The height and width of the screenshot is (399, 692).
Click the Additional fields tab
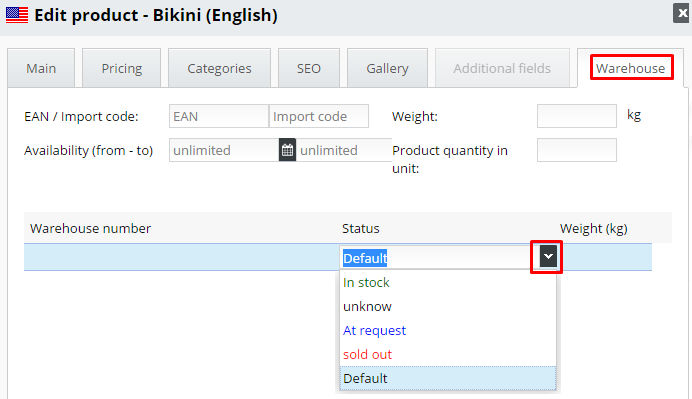coord(502,68)
